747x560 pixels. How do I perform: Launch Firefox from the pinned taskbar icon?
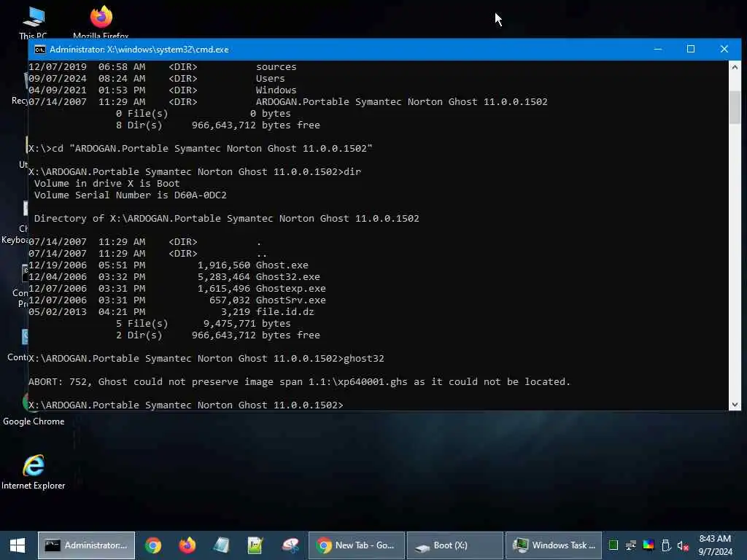tap(187, 545)
